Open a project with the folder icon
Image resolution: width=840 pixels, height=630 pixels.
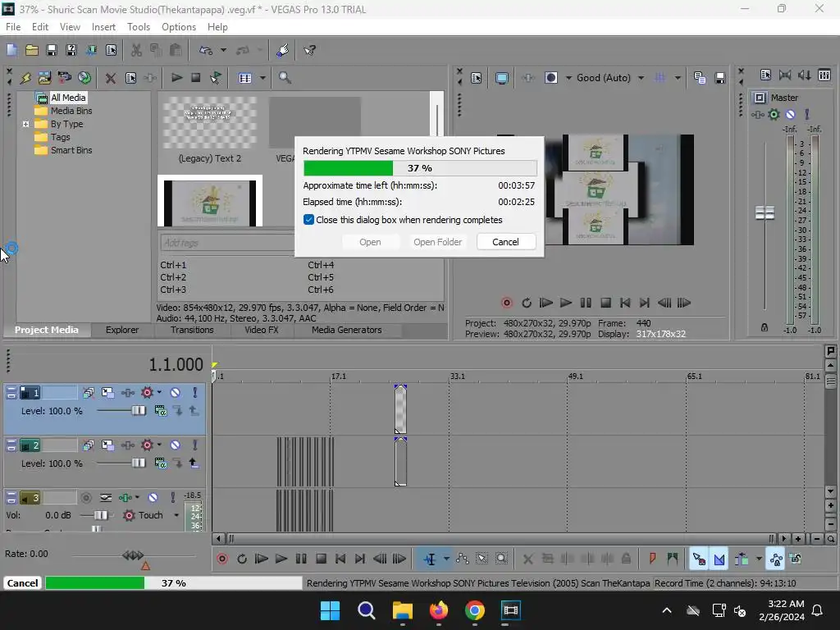coord(32,50)
